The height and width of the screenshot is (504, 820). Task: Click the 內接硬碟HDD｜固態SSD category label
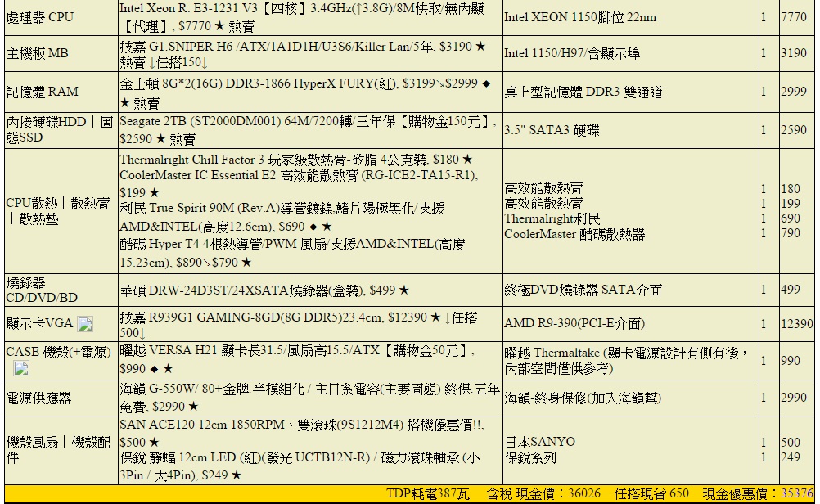click(x=60, y=129)
